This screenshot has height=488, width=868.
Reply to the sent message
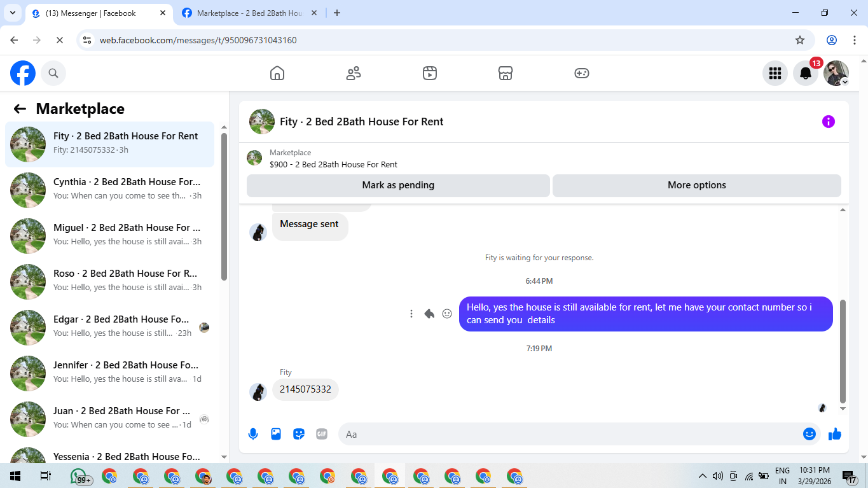pyautogui.click(x=429, y=314)
